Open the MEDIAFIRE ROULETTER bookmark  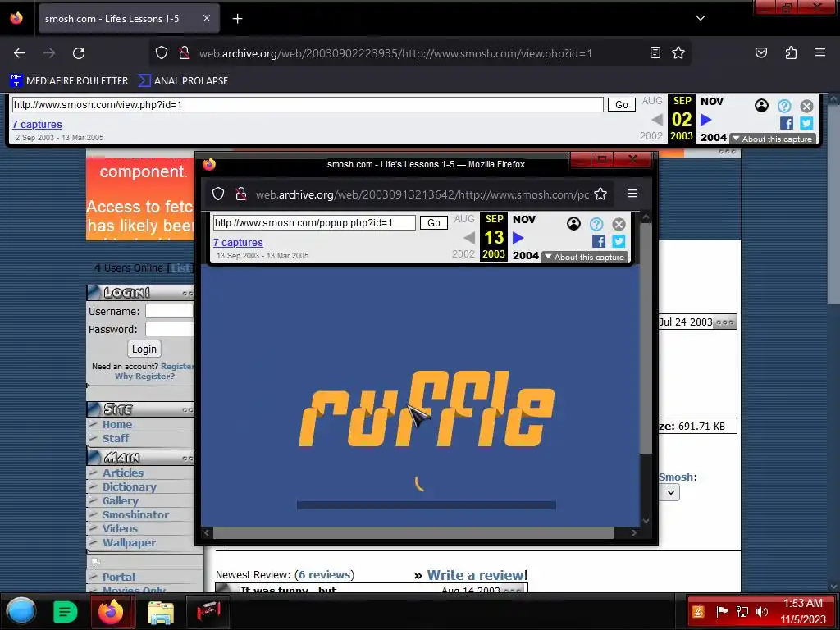click(x=69, y=81)
